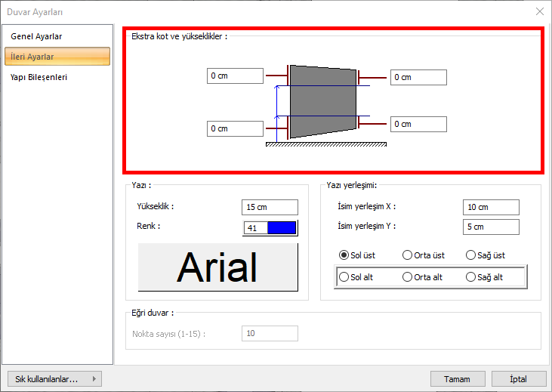Screen dimensions: 552x392
Task: Edit the İsim yerleşim Y field
Action: 491,227
